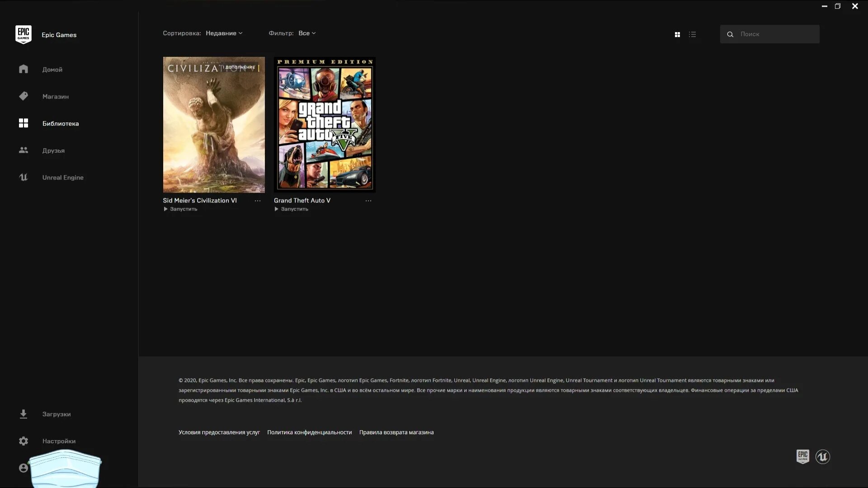Open Магазин store section
This screenshot has height=488, width=868.
[56, 96]
